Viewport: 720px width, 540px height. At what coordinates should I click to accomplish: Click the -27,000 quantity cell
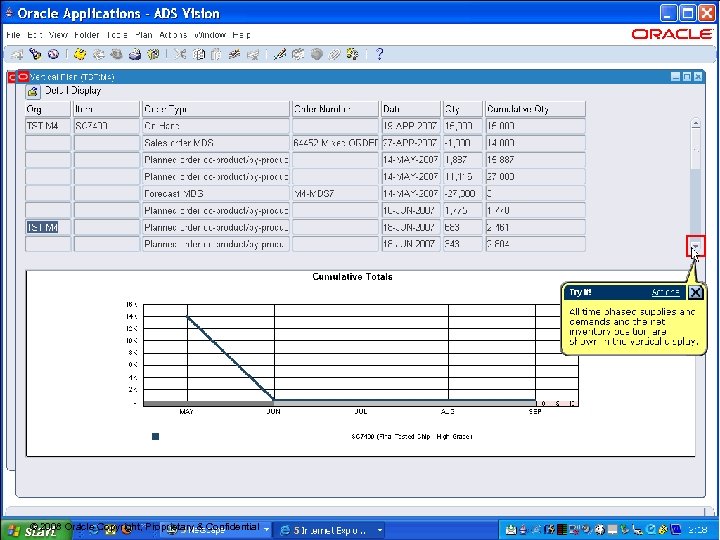click(x=463, y=193)
